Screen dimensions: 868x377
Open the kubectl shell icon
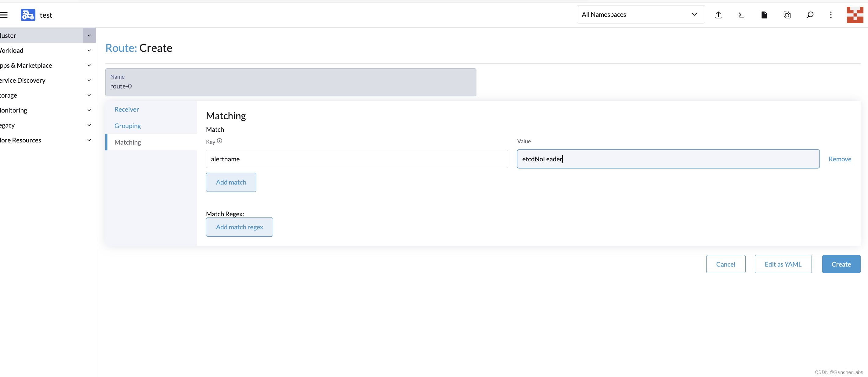point(741,15)
